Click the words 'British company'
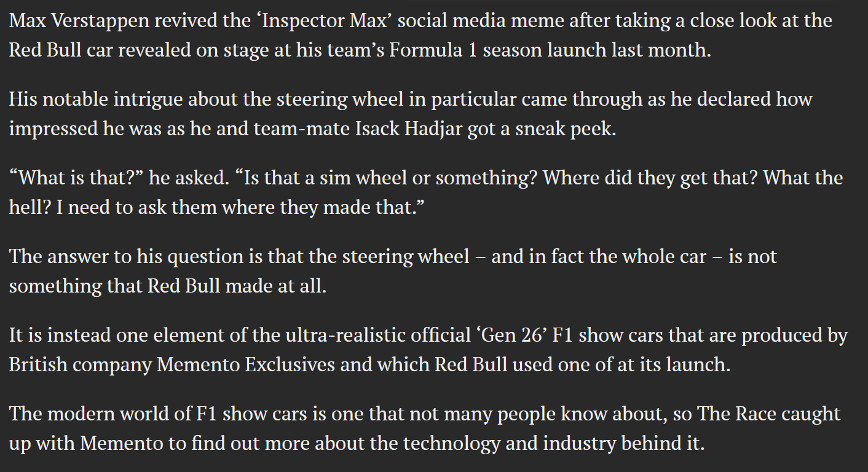 pos(80,364)
